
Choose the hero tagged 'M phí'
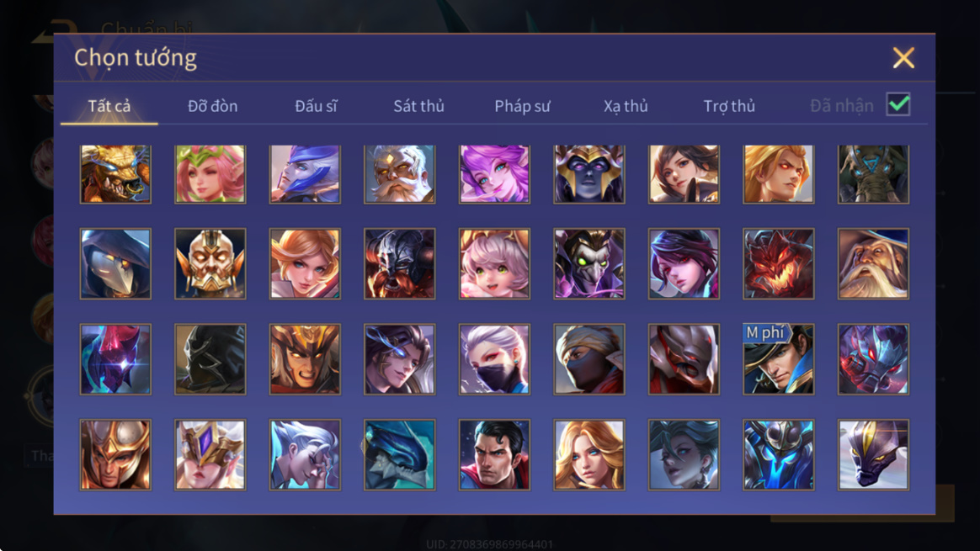[x=778, y=359]
